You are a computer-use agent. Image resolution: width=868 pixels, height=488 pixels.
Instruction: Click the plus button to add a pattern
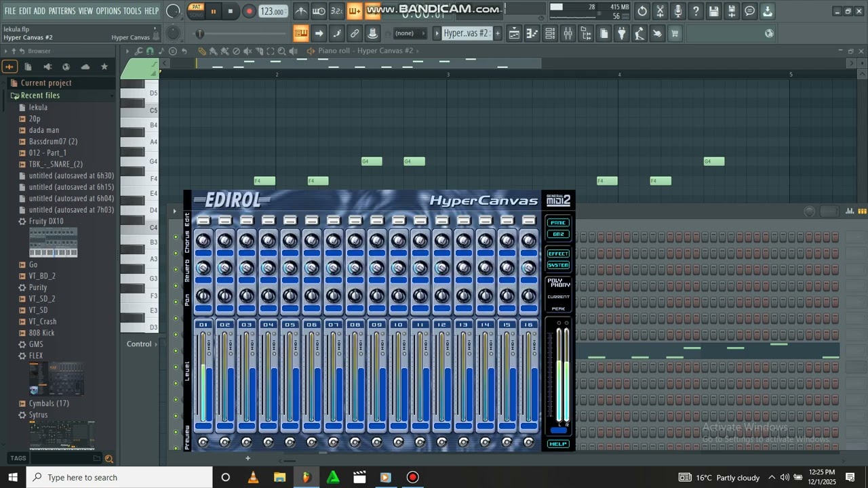coord(497,33)
